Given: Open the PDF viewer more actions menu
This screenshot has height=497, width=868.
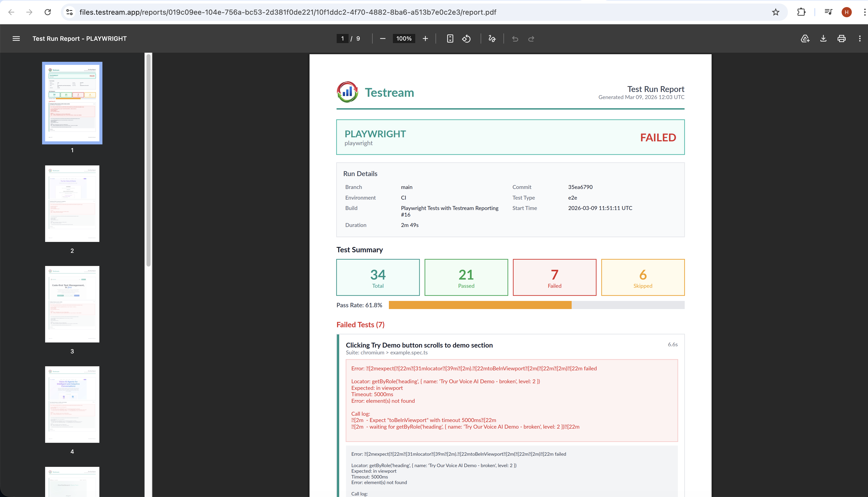Looking at the screenshot, I should (859, 39).
